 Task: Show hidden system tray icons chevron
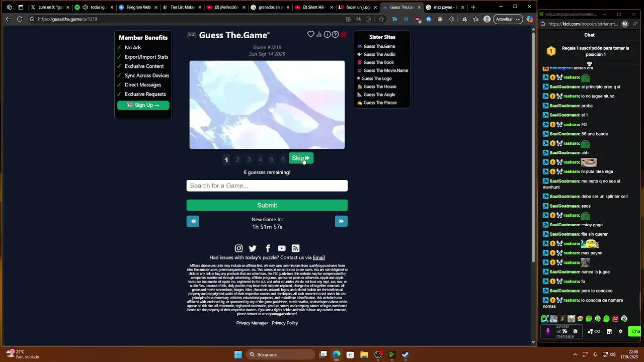[x=575, y=354]
